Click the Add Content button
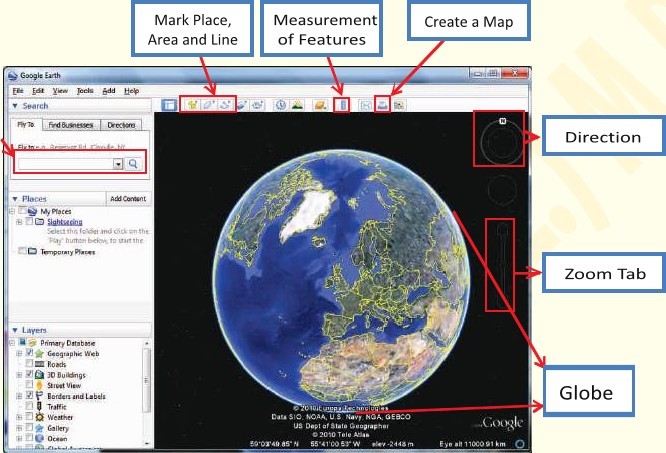Screen dimensions: 666x453 tap(128, 199)
